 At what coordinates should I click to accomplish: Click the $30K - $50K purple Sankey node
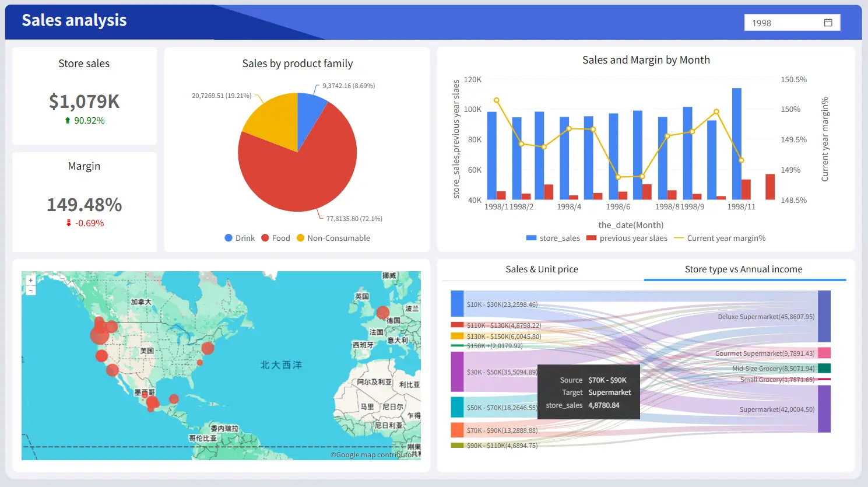point(457,372)
